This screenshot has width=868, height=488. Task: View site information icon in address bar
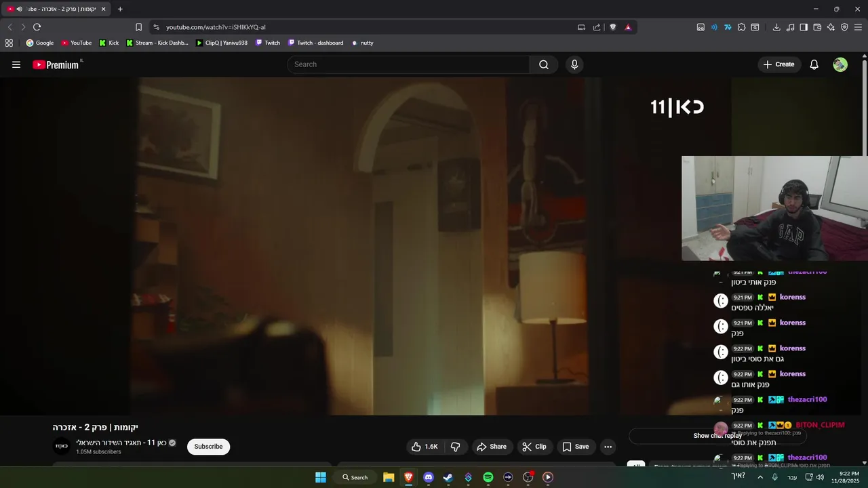pos(156,27)
